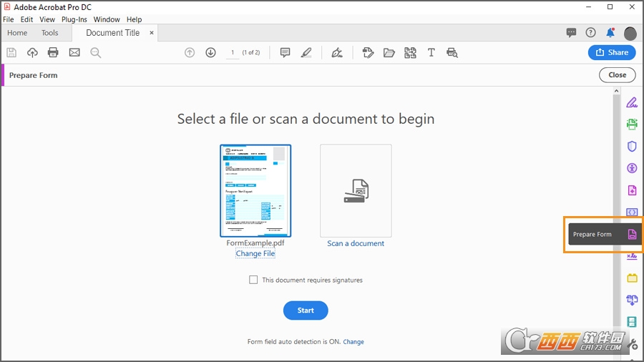Close the Prepare Form toolbar

point(618,75)
